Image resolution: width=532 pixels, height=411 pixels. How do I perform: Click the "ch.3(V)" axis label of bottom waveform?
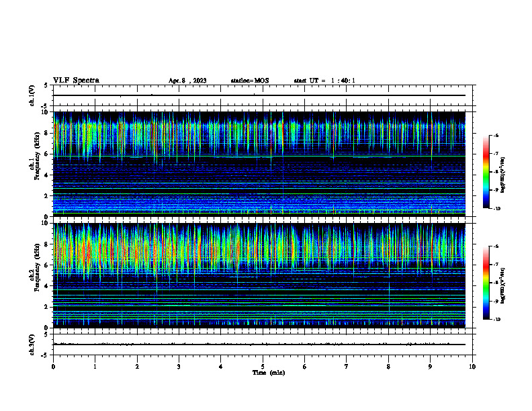pos(32,345)
